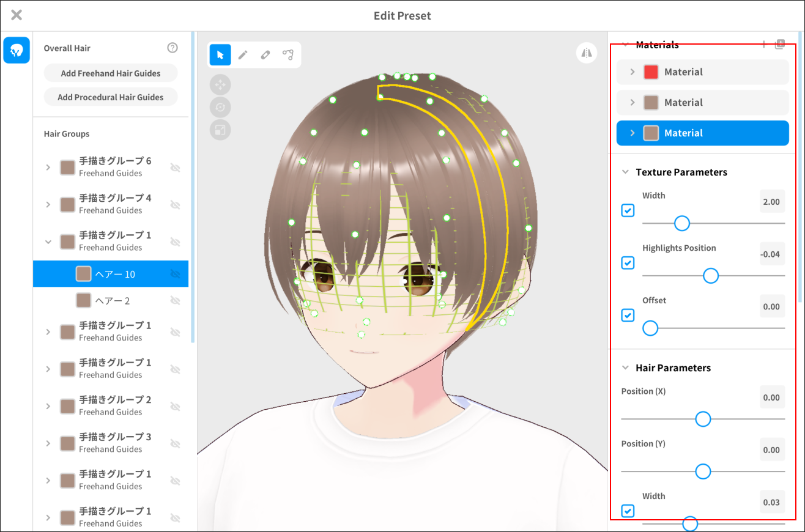Click the texture Width value field
This screenshot has height=532, width=805.
[771, 202]
